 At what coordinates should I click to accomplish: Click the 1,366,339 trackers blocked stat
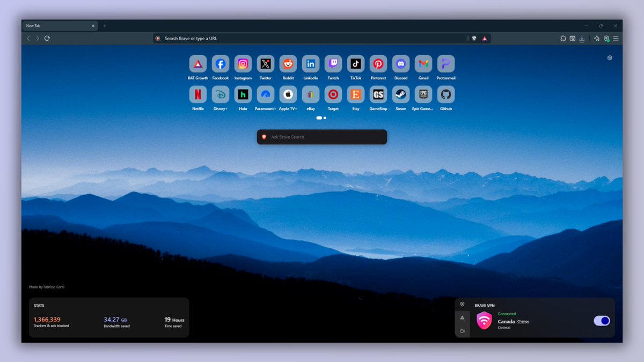(47, 320)
